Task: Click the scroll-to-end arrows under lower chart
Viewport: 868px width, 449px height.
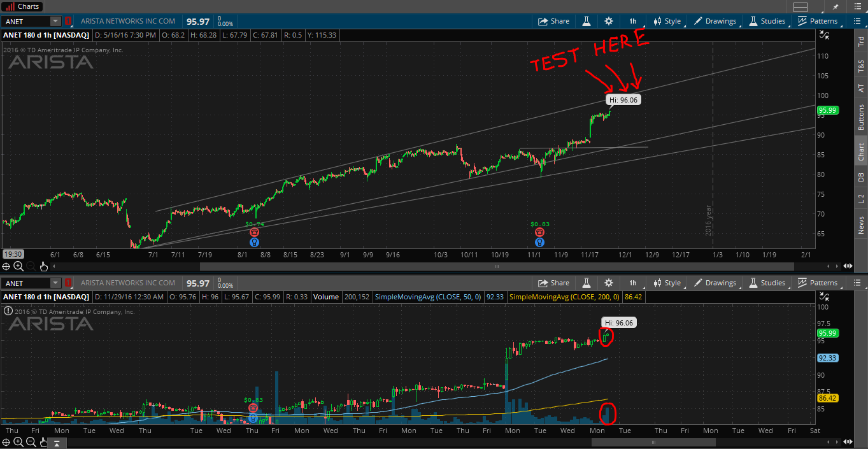Action: (x=848, y=442)
